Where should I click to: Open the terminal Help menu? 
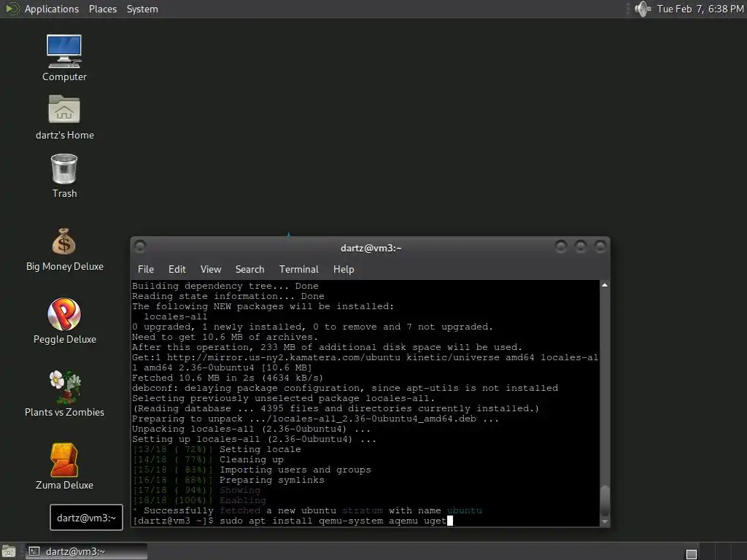344,269
